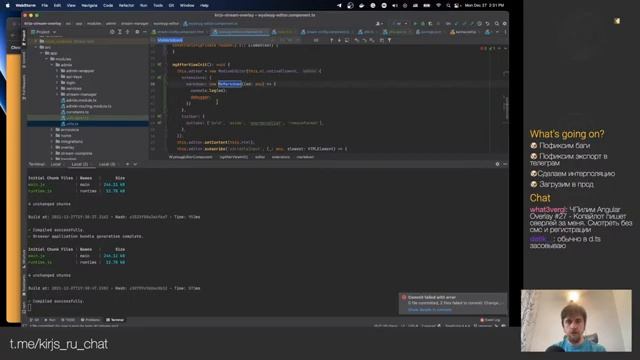The width and height of the screenshot is (640, 360).
Task: Click WebStorm app name in menu bar
Action: [25, 6]
